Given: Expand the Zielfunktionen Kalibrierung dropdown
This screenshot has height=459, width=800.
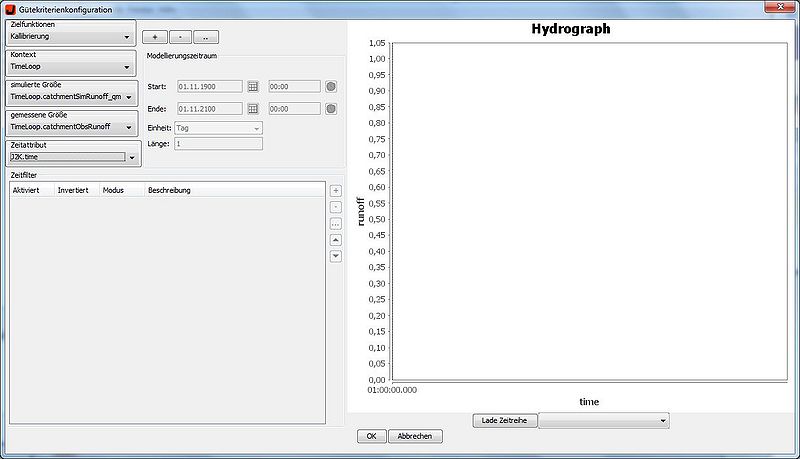Looking at the screenshot, I should (x=127, y=36).
